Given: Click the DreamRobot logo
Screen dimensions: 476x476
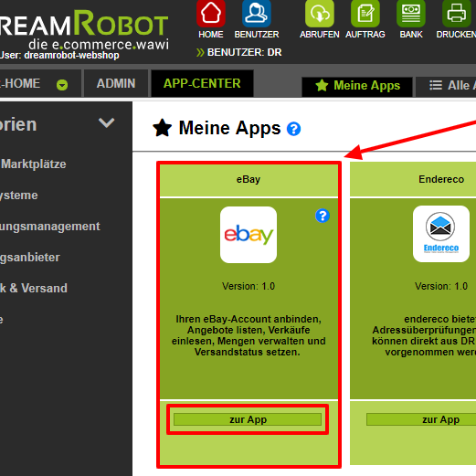Looking at the screenshot, I should tap(84, 30).
